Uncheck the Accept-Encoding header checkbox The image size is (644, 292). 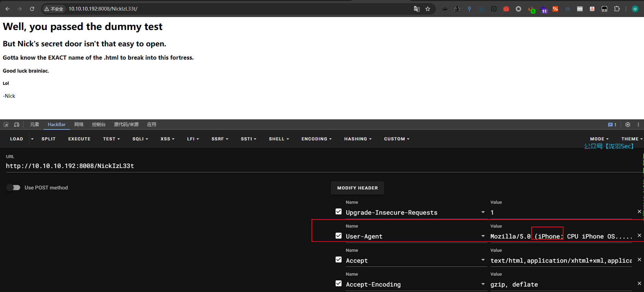(x=338, y=283)
